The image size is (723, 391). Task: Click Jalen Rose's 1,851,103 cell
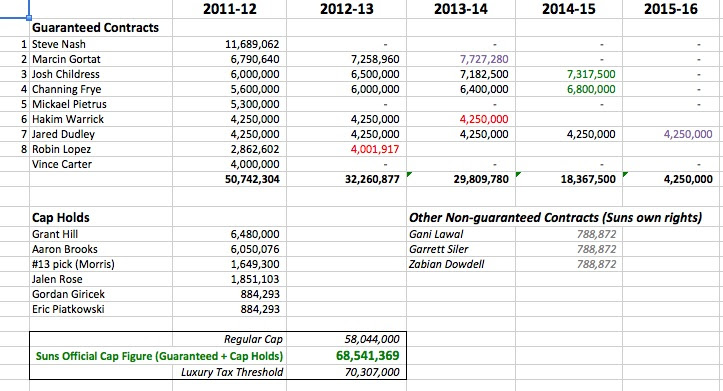tap(229, 279)
